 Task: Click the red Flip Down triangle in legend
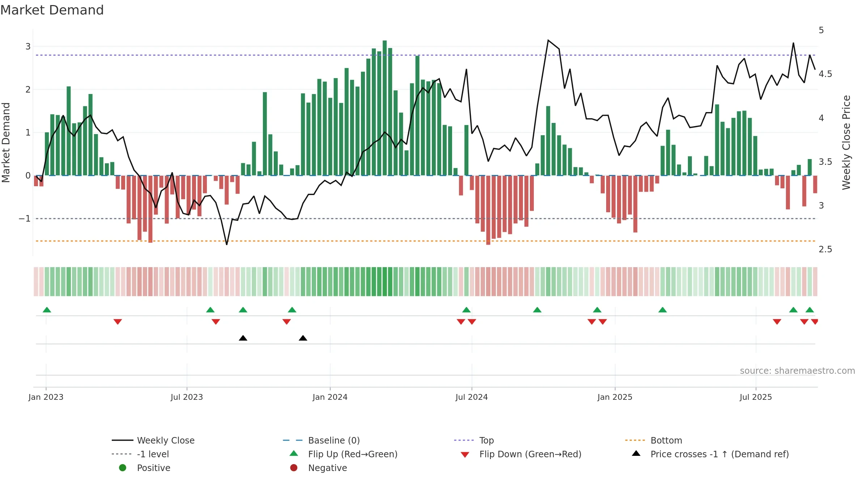[465, 455]
